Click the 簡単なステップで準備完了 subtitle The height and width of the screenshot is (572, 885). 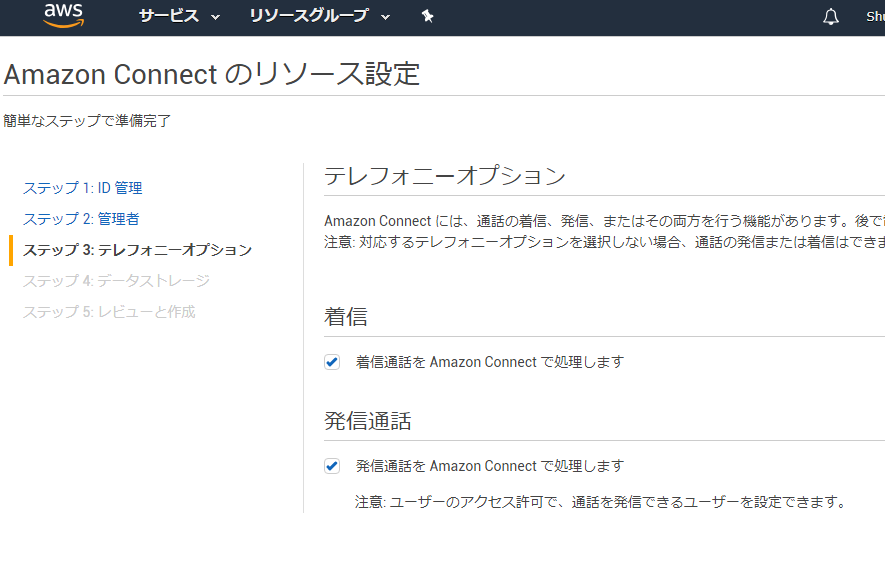click(87, 121)
